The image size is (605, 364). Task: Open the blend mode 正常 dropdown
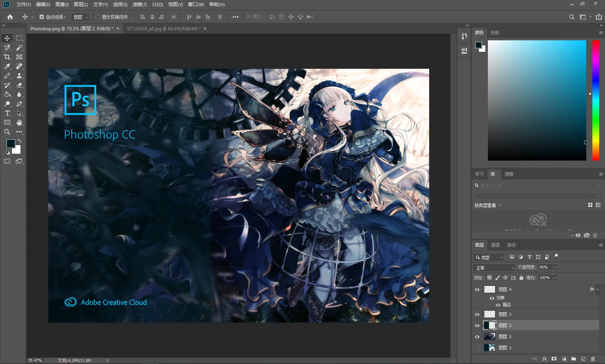[x=494, y=268]
